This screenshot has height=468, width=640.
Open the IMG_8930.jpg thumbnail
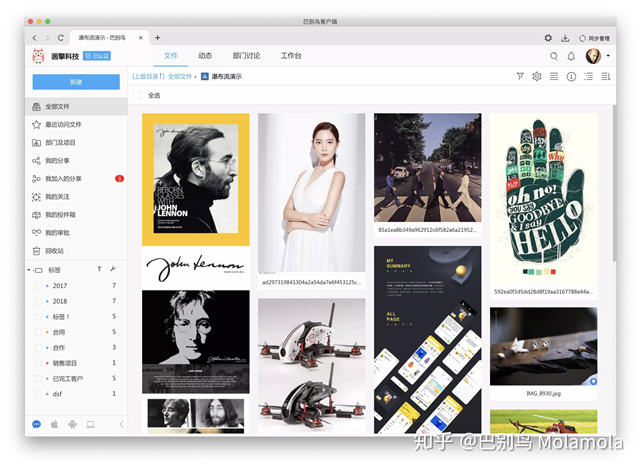(543, 346)
